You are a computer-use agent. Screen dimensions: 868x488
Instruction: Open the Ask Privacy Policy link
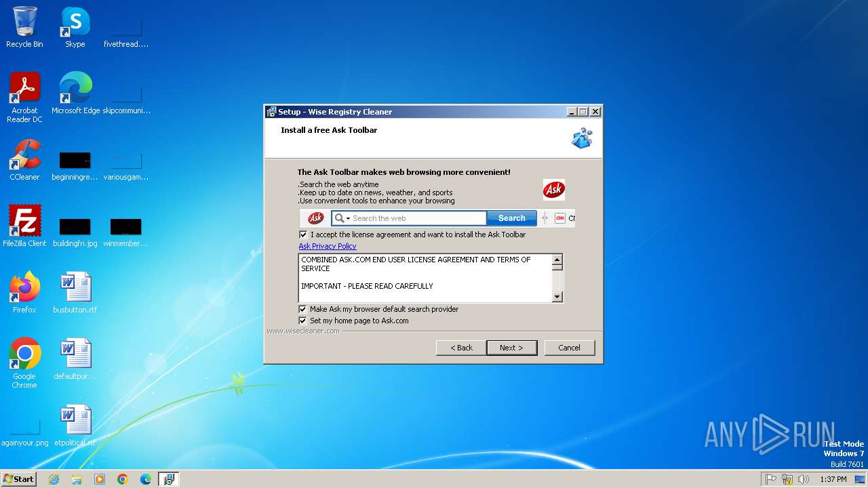point(328,246)
